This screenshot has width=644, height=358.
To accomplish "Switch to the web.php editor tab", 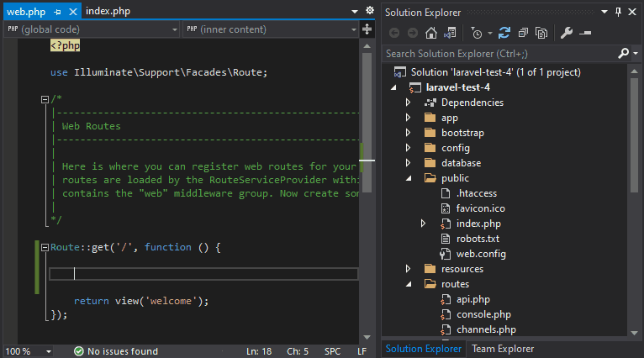I will (26, 12).
